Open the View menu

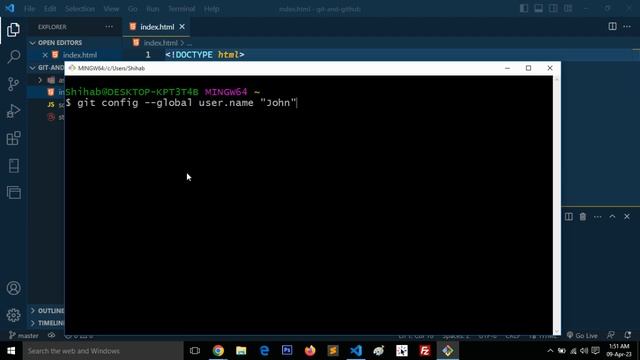pos(111,9)
